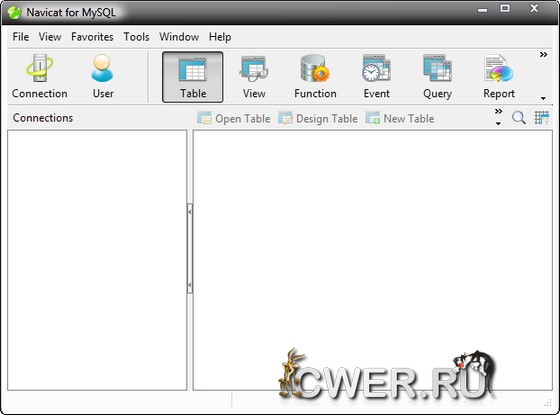Open the Query toolbar icon
560x415 pixels.
click(438, 77)
